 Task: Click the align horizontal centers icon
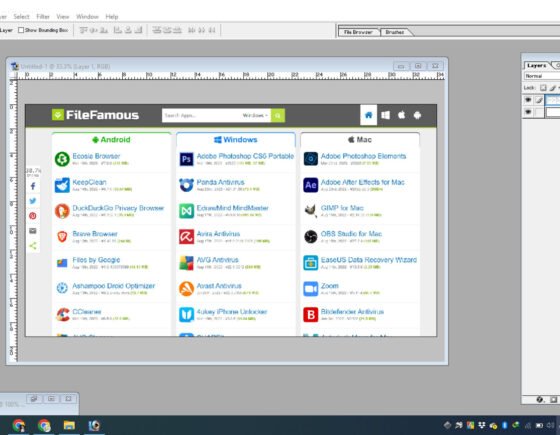coord(128,30)
